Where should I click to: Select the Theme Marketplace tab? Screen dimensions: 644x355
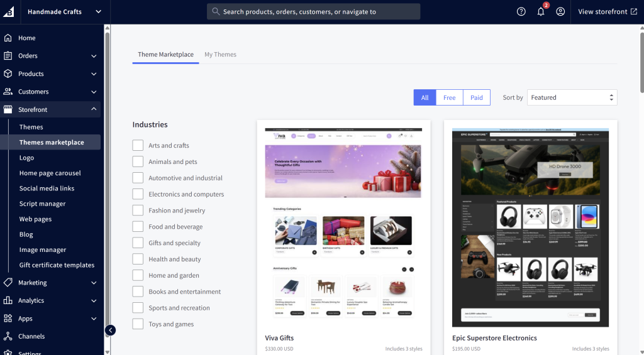click(165, 54)
